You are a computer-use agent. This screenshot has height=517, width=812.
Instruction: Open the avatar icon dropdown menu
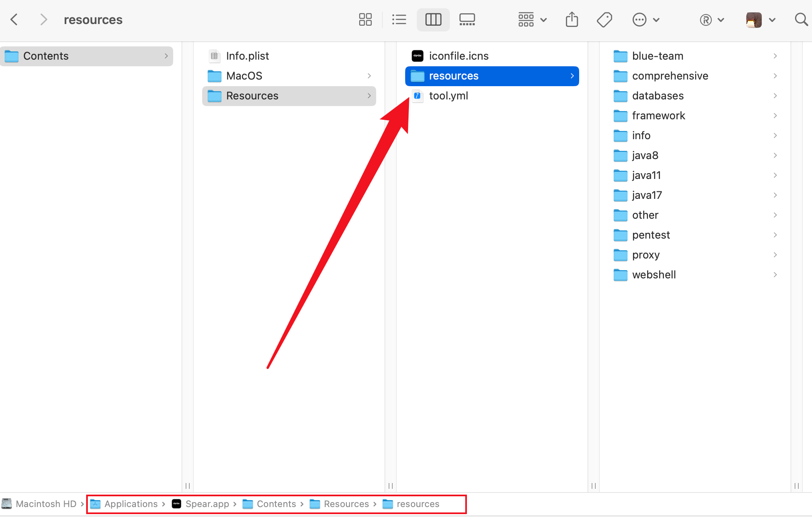pos(760,19)
